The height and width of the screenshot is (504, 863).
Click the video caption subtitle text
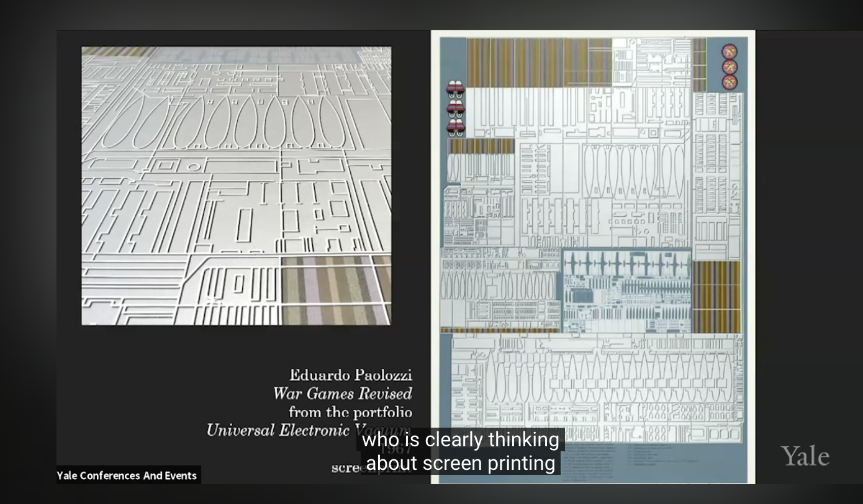460,451
